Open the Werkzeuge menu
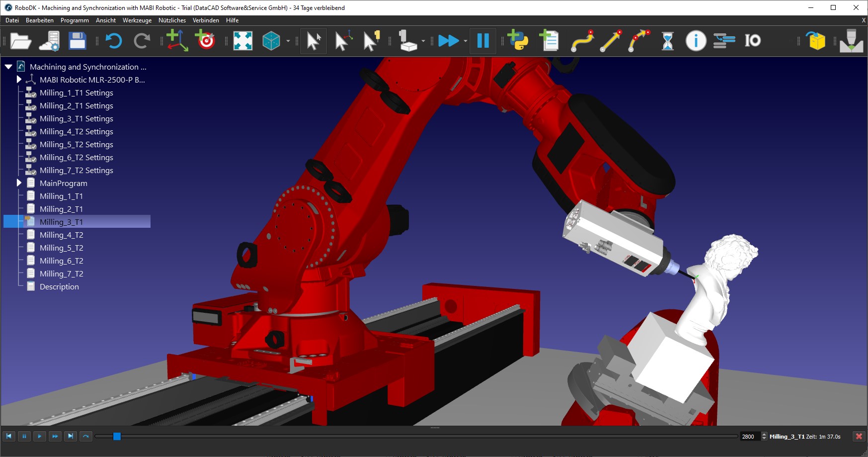 [x=137, y=20]
